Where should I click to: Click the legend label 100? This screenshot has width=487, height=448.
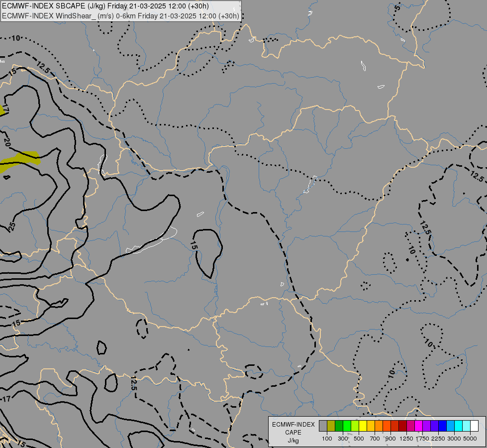click(327, 439)
